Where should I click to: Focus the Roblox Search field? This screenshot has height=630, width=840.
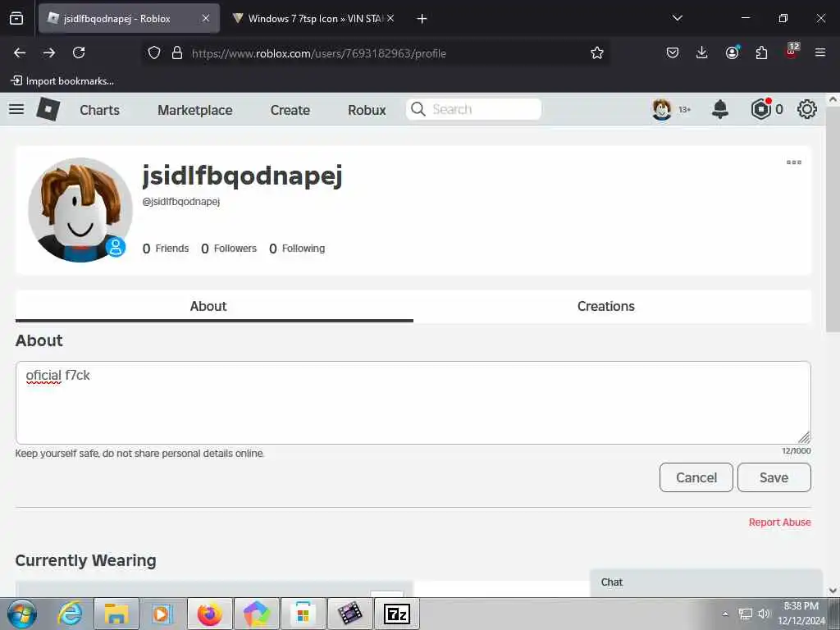(473, 109)
